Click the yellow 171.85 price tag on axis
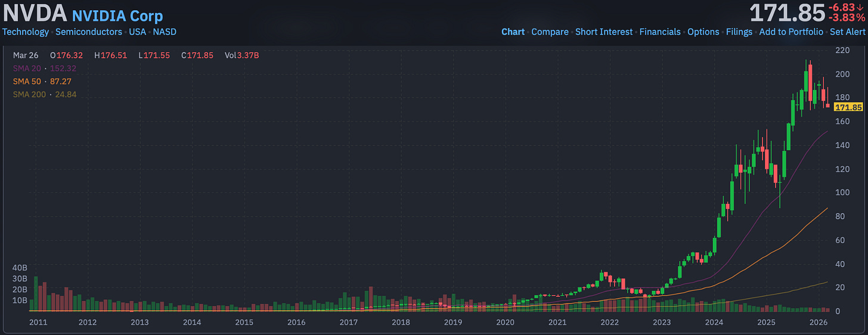868x335 pixels. pos(848,107)
